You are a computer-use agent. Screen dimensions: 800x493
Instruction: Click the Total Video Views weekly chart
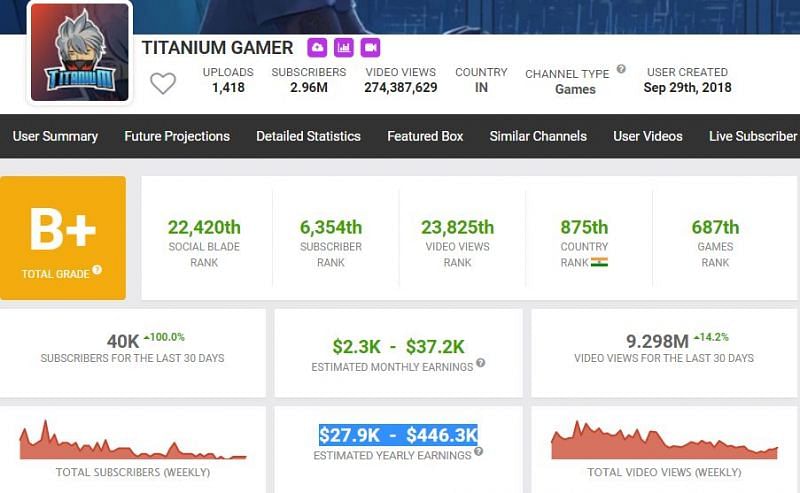(664, 441)
